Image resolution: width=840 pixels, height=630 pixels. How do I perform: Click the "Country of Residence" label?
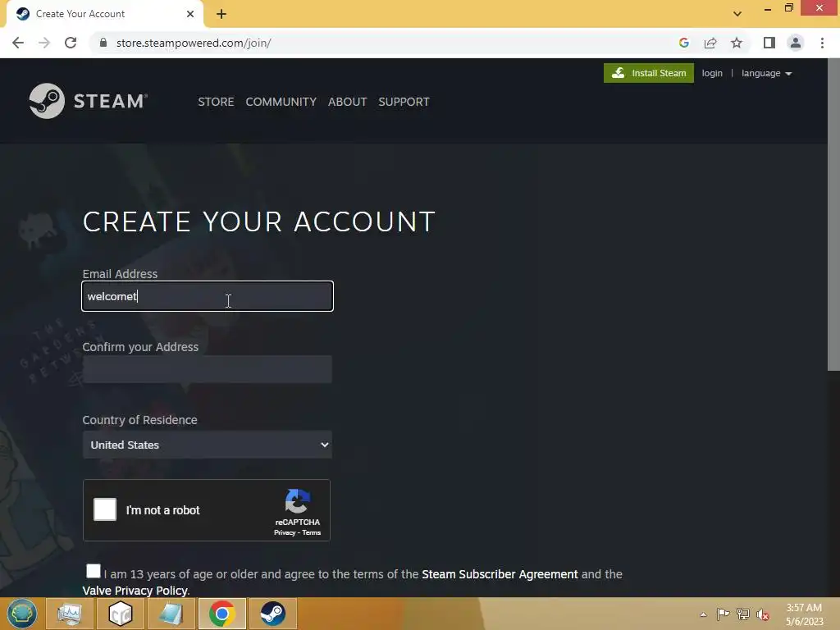139,420
